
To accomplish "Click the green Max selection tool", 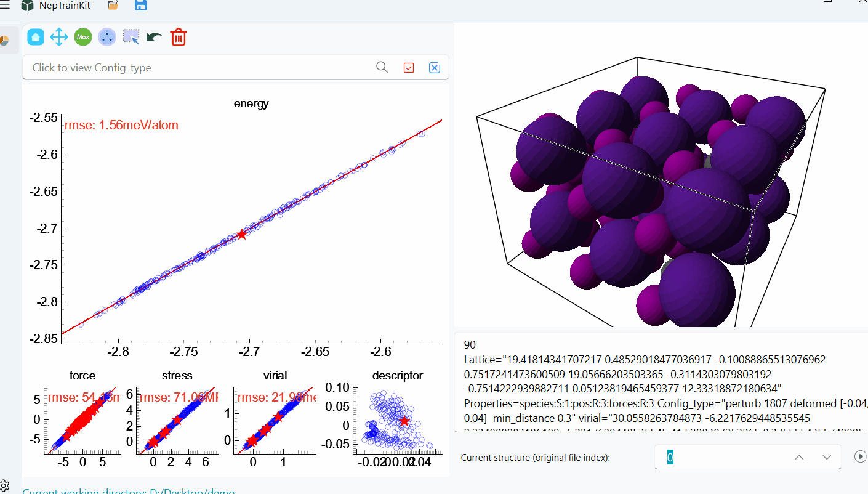I will point(83,37).
